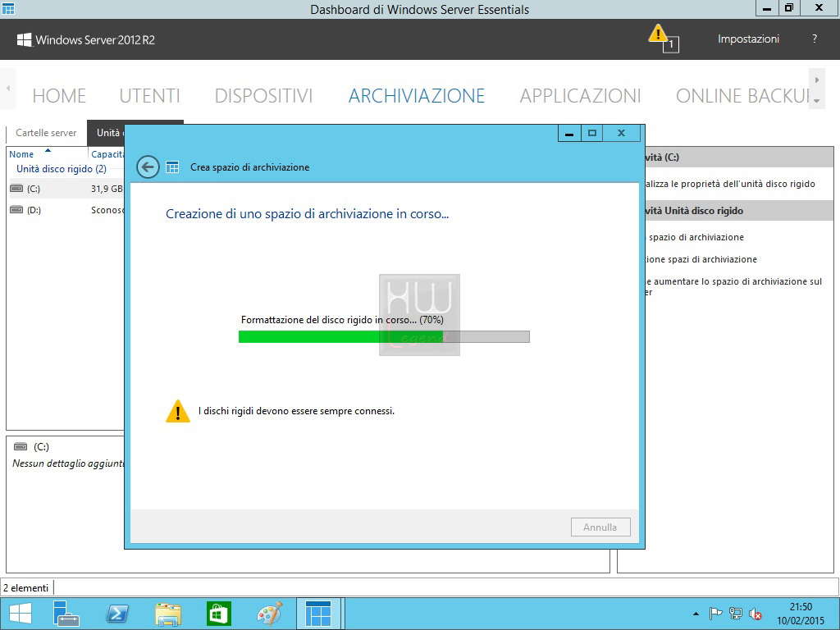
Task: Open File Explorer from taskbar
Action: pos(167,614)
